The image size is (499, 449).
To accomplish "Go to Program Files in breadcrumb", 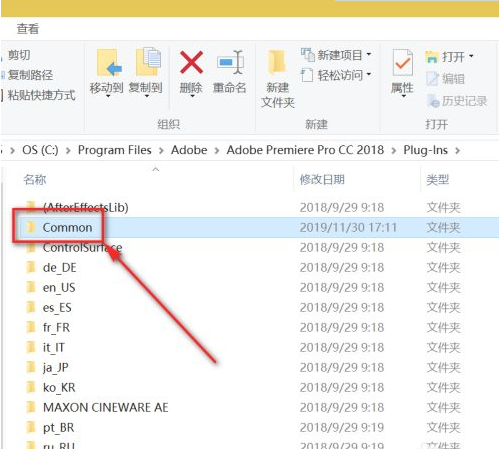I will (x=114, y=150).
